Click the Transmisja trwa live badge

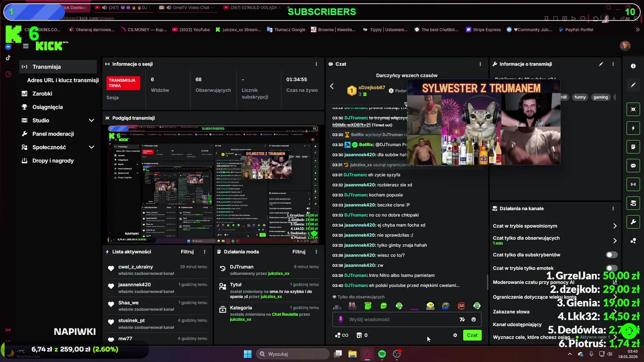123,83
